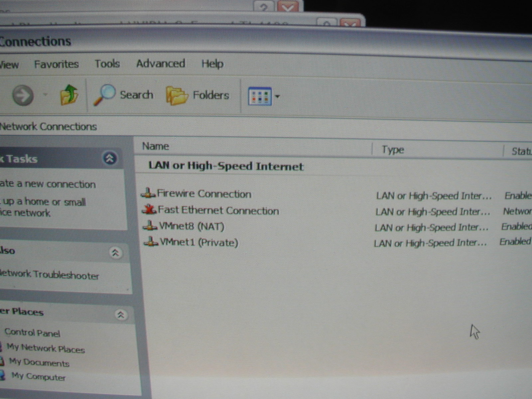Open the Control Panel link

(x=32, y=333)
